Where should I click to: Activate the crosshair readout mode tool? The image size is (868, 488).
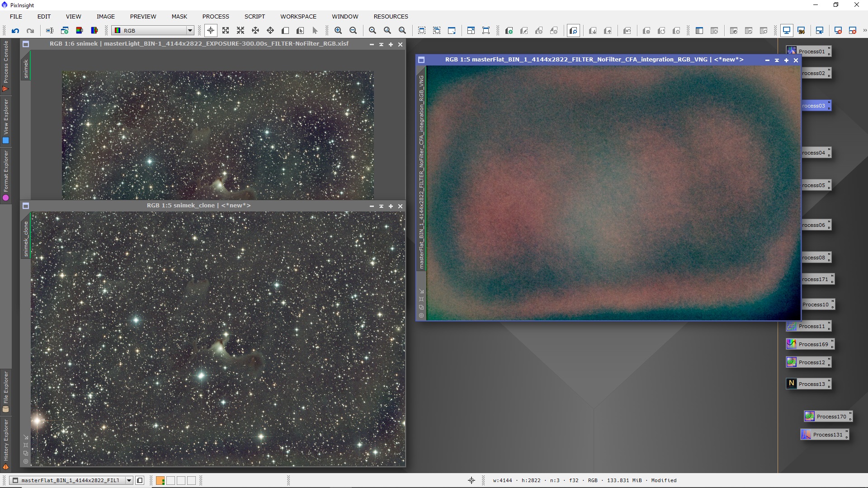(x=211, y=31)
